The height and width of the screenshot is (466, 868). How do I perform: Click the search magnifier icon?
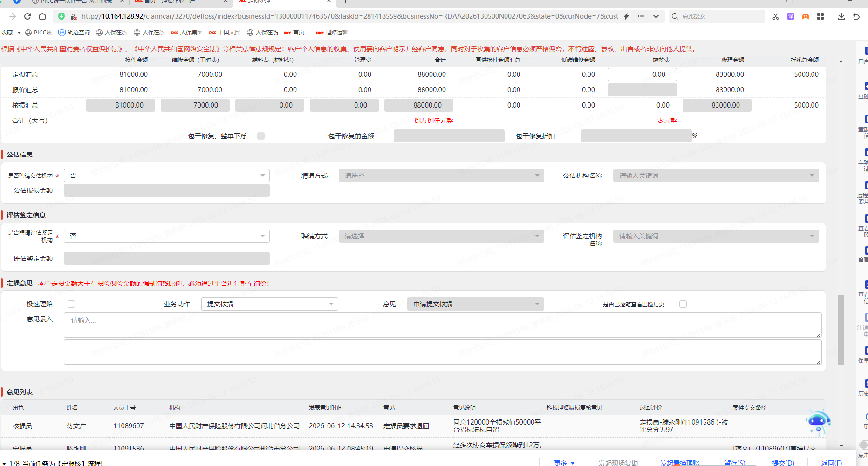(675, 16)
